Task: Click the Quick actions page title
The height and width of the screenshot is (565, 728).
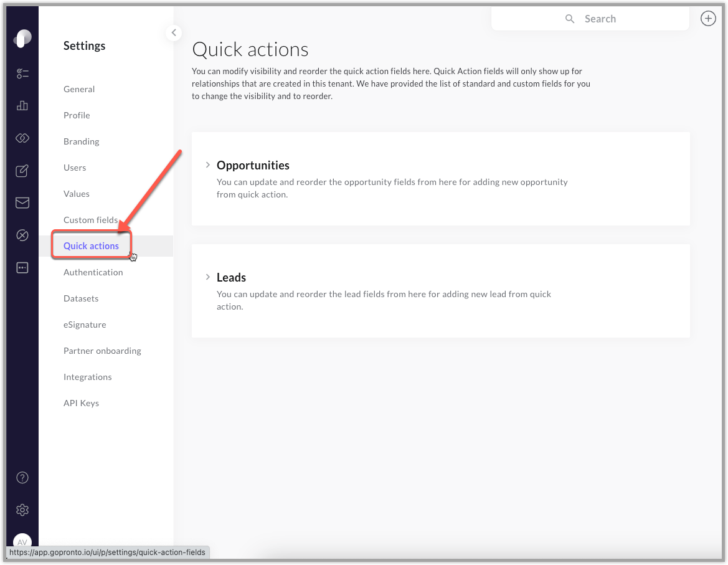Action: pyautogui.click(x=250, y=49)
